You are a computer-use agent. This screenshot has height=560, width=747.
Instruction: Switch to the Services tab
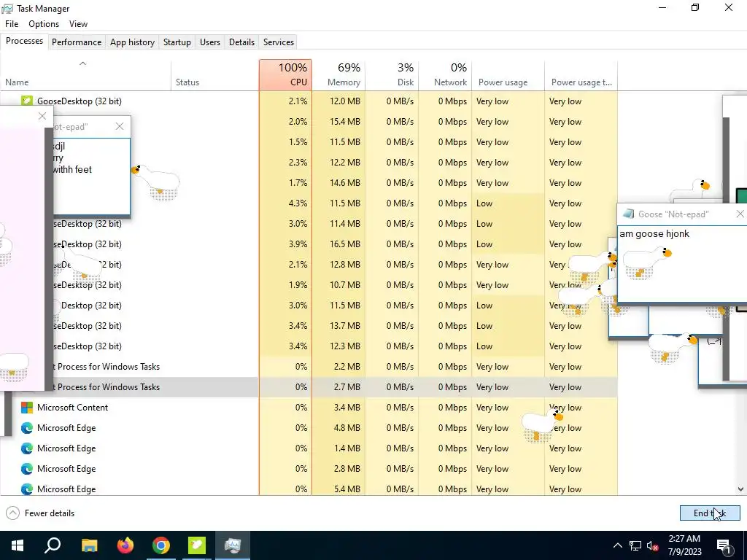click(278, 42)
